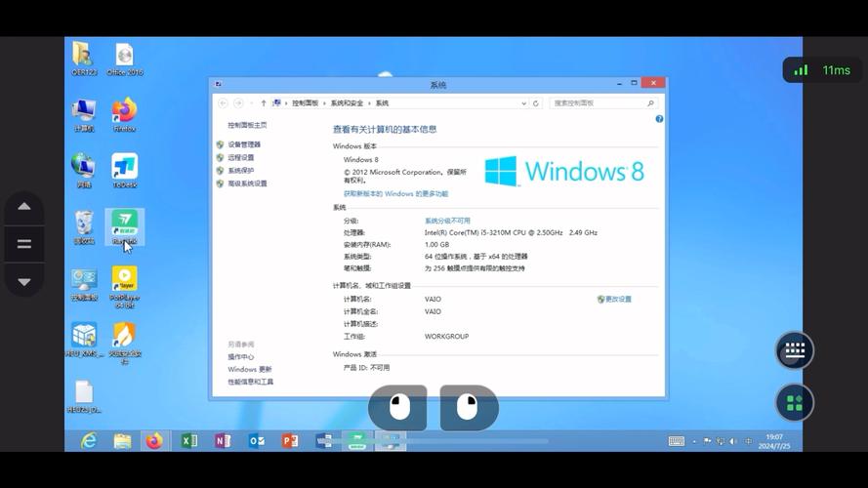This screenshot has height=488, width=868.
Task: Select 系统和安全 in the breadcrumb path
Action: click(347, 102)
